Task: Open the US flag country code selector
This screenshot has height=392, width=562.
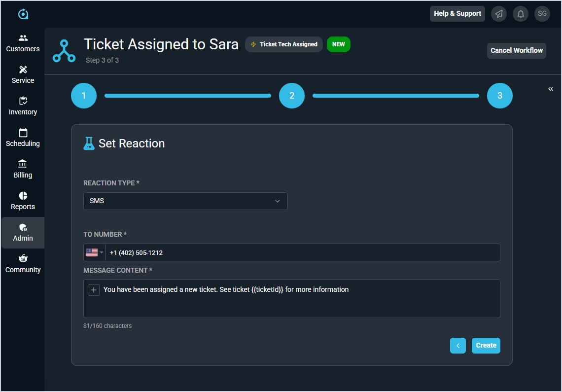Action: pyautogui.click(x=95, y=252)
